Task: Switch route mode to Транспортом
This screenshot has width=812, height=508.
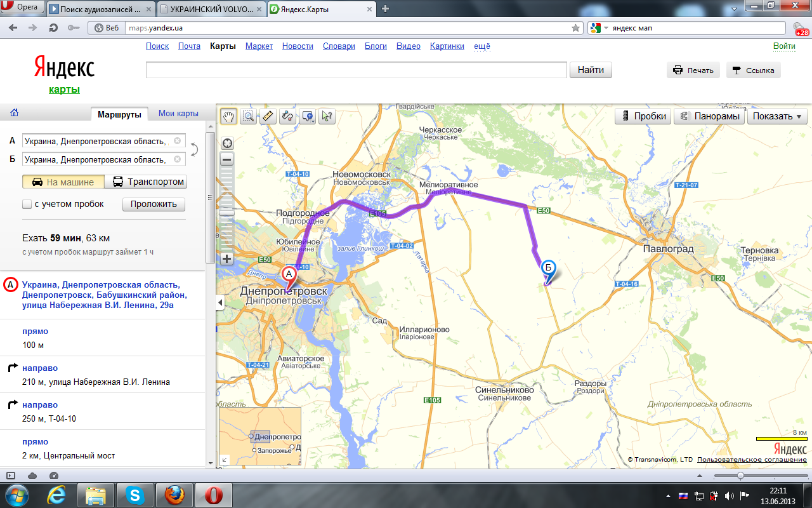Action: [148, 182]
